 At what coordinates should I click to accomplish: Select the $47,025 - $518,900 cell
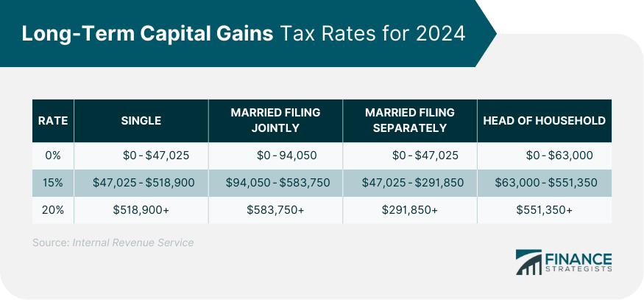click(x=143, y=182)
